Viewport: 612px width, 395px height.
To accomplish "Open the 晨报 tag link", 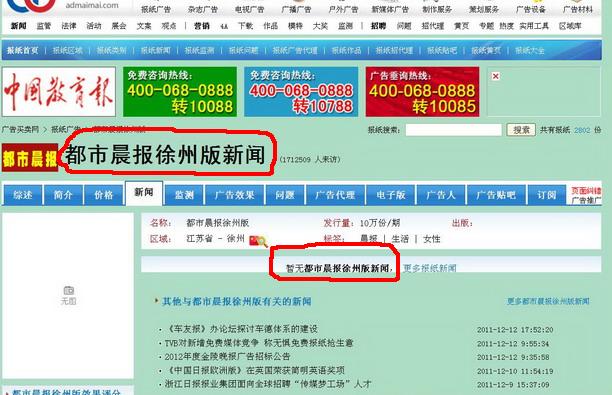I will 368,239.
